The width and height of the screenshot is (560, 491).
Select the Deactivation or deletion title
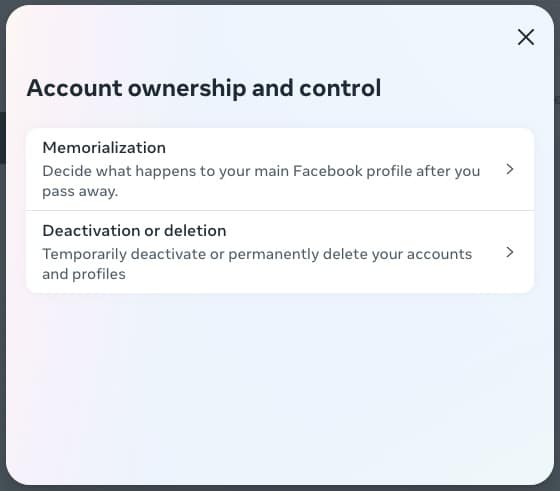click(x=134, y=231)
